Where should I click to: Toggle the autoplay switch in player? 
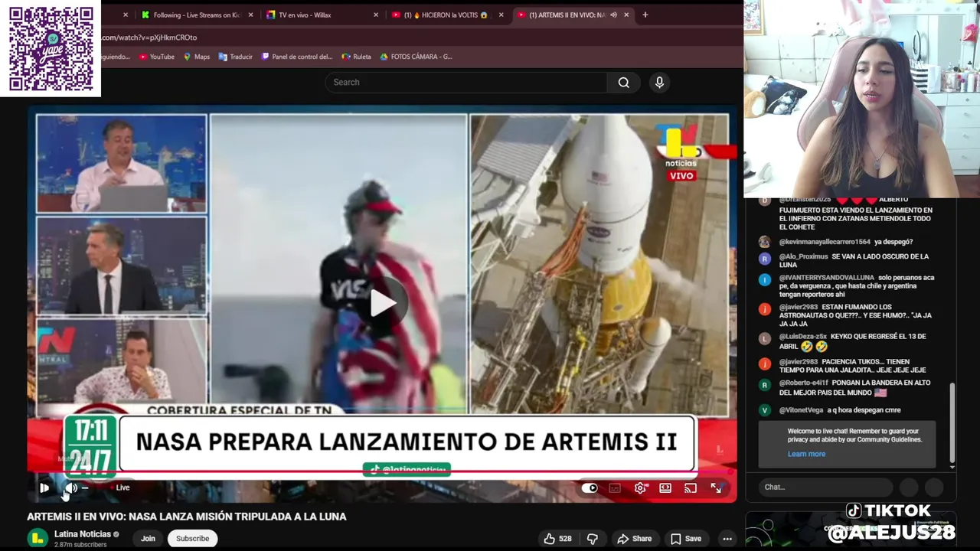[x=590, y=488]
